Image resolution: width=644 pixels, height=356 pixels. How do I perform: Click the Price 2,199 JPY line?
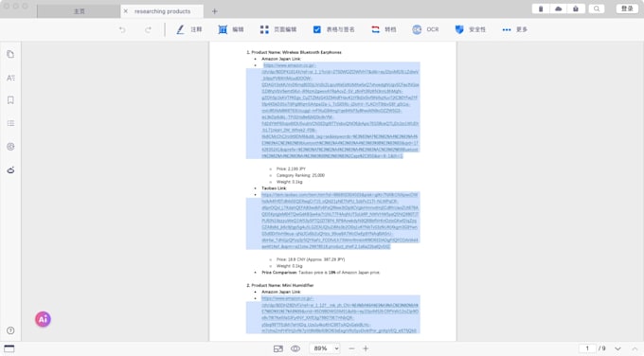291,169
